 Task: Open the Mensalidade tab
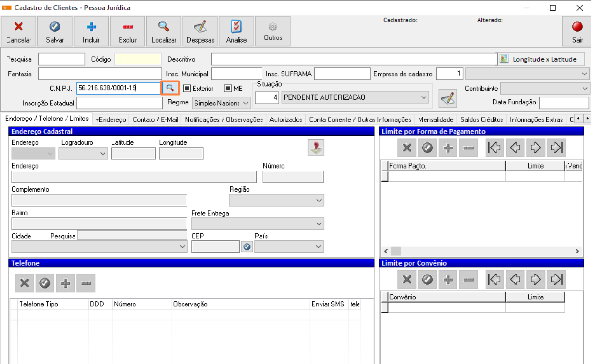(x=436, y=120)
